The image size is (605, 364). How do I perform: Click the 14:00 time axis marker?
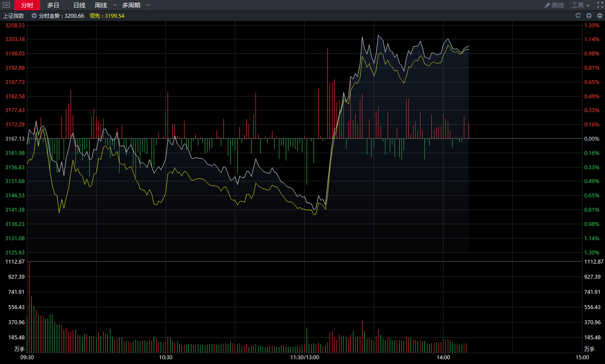pos(443,358)
